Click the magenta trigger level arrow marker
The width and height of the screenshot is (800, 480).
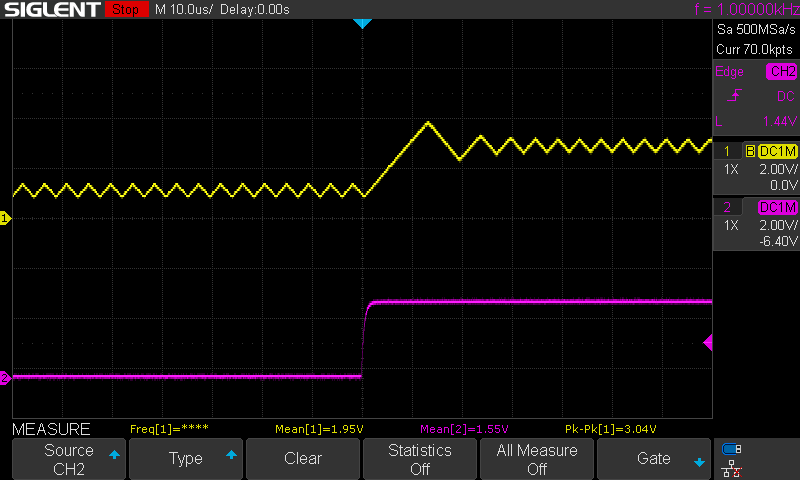(708, 343)
